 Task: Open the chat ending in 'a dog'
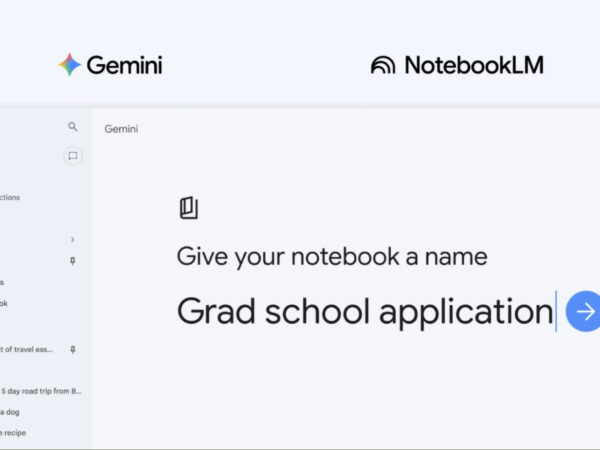[x=10, y=412]
